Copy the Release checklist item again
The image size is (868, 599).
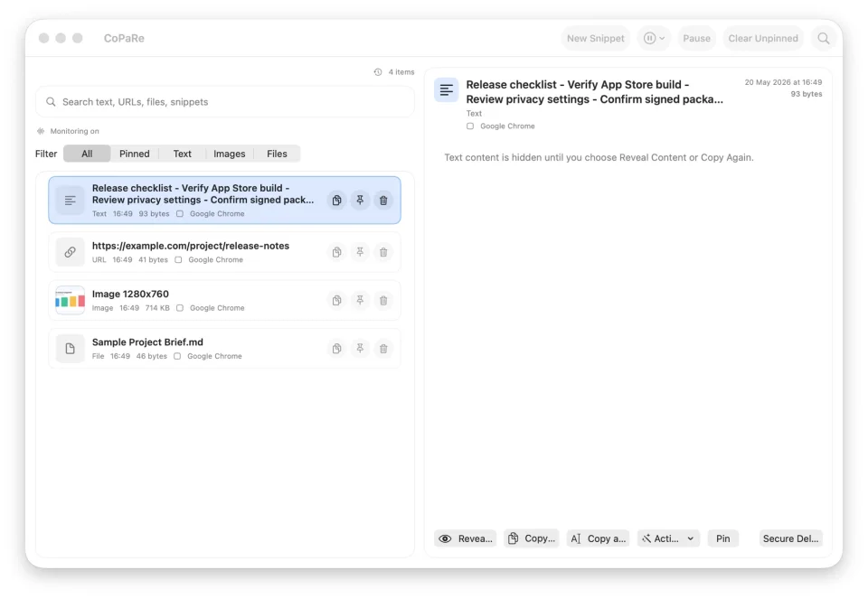(336, 201)
